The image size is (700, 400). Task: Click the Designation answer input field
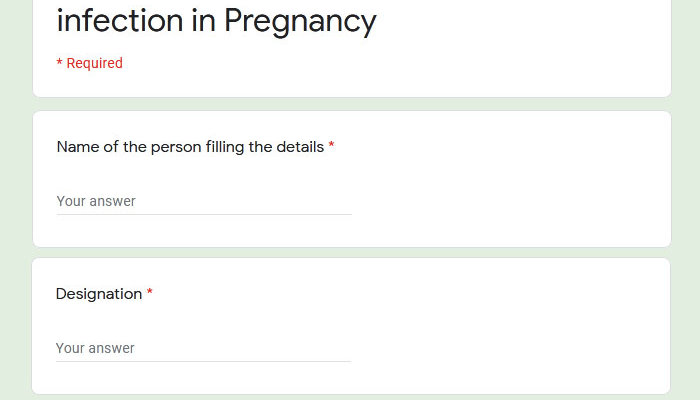coord(204,348)
